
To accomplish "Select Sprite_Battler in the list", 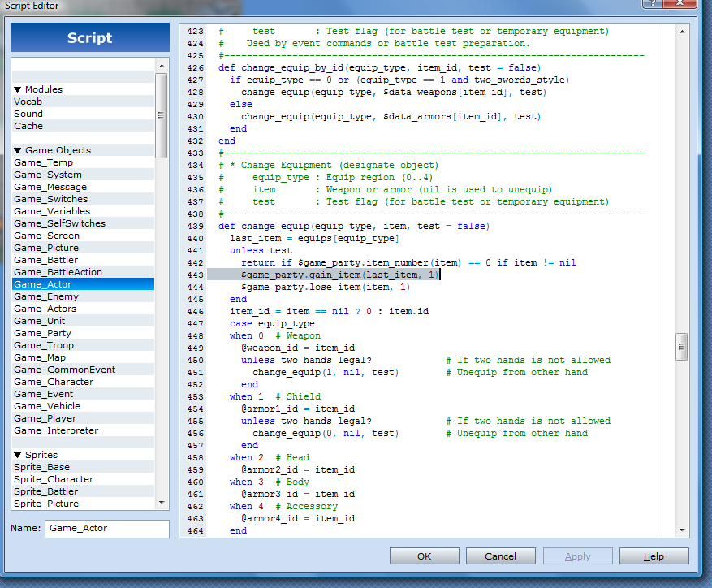I will click(46, 491).
